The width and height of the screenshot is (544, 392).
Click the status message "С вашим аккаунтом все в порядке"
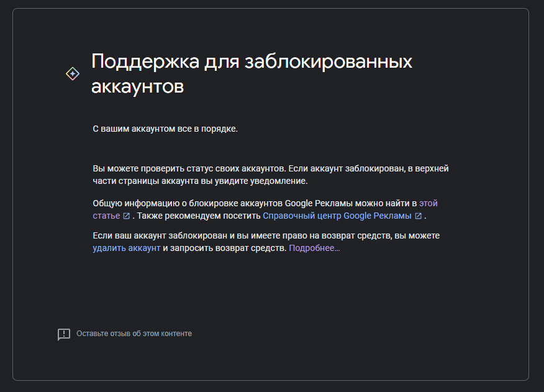pos(165,129)
